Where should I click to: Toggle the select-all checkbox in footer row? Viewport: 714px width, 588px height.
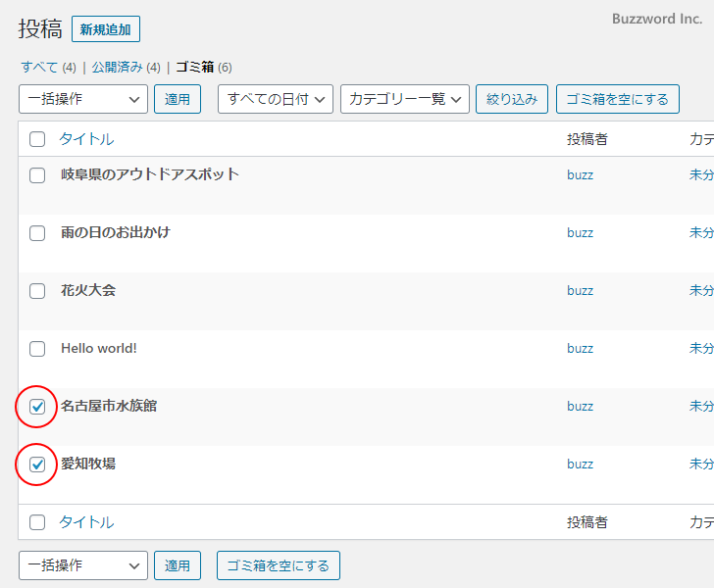click(x=37, y=522)
